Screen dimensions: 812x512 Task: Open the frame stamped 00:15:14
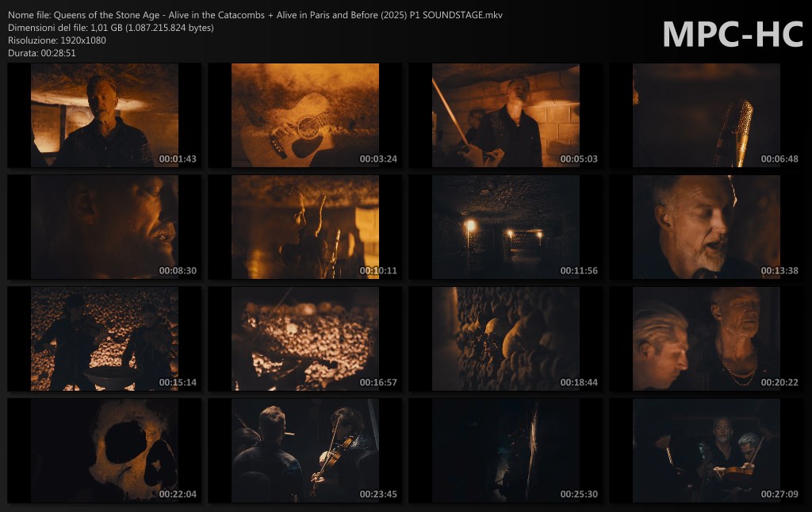[x=104, y=339]
